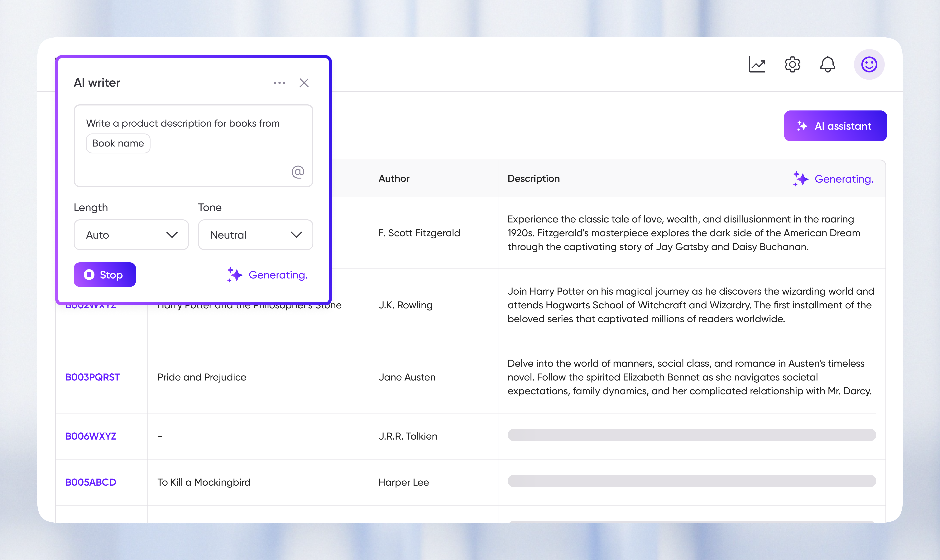Viewport: 940px width, 560px height.
Task: Expand the Length dropdown set to Auto
Action: tap(131, 235)
